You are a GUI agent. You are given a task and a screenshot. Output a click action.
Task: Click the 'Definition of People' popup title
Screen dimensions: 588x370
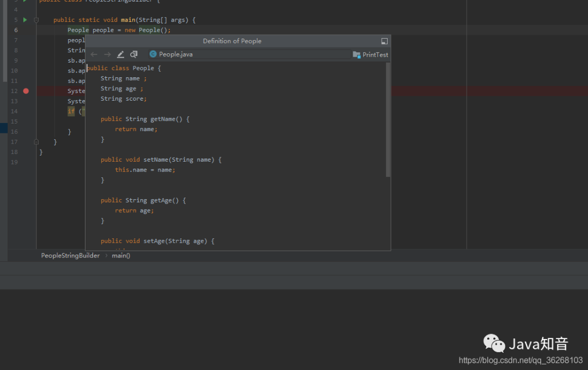click(x=232, y=41)
